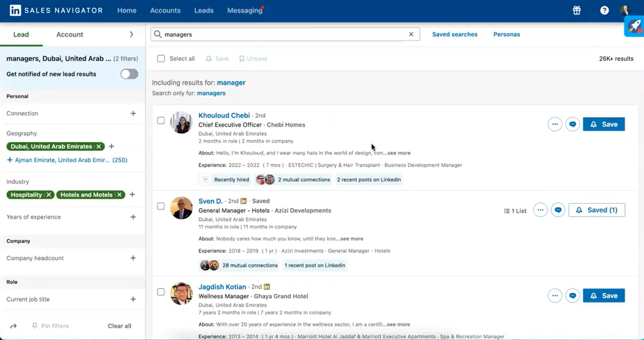Open Messaging in top navigation

click(245, 10)
